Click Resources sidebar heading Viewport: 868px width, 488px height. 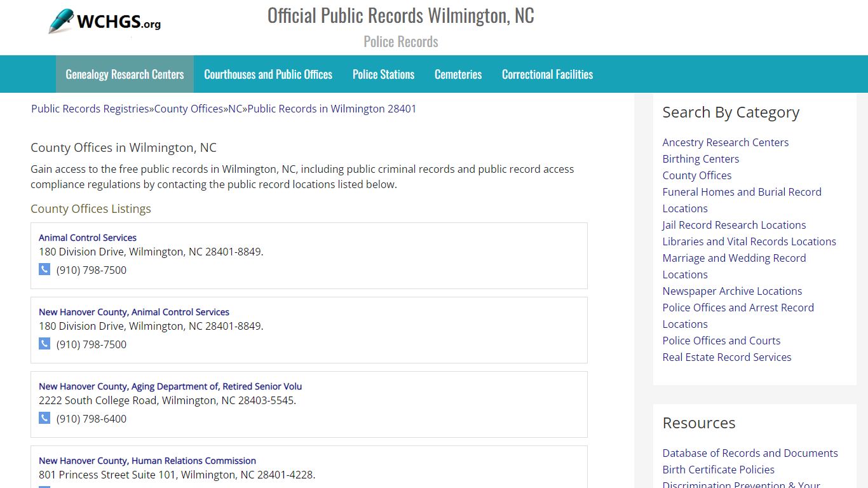699,423
